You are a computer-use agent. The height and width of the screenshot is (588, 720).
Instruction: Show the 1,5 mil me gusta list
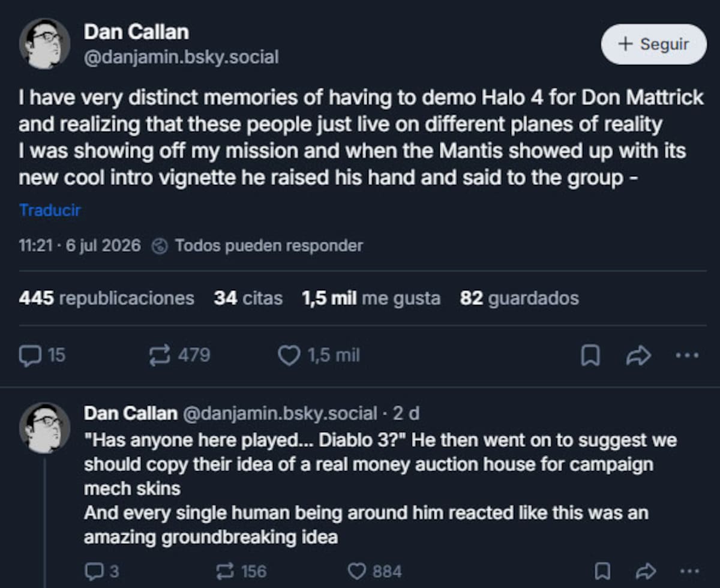(371, 298)
